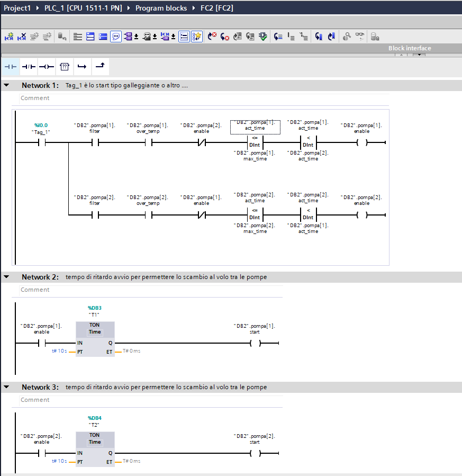Click the Insert network toolbar icon
Viewport: 462px width, 476px height.
pyautogui.click(x=9, y=37)
